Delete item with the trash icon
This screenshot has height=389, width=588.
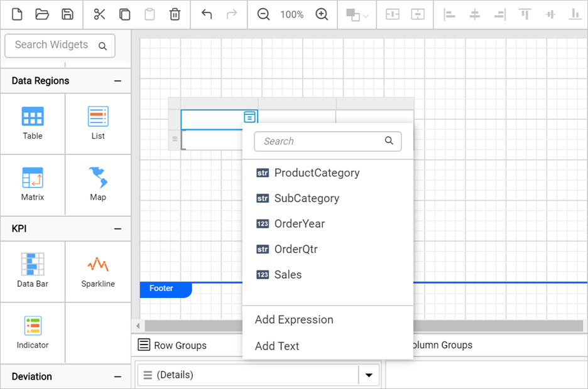point(175,14)
